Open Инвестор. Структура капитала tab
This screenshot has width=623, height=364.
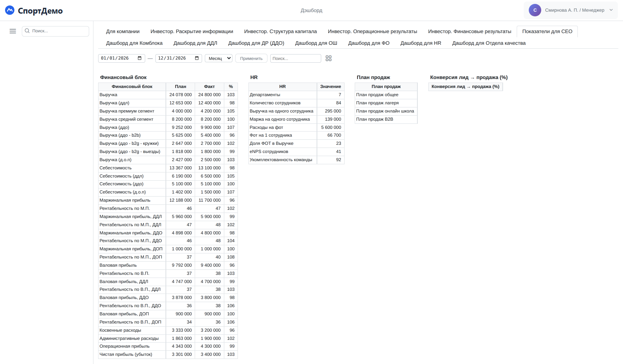click(280, 32)
